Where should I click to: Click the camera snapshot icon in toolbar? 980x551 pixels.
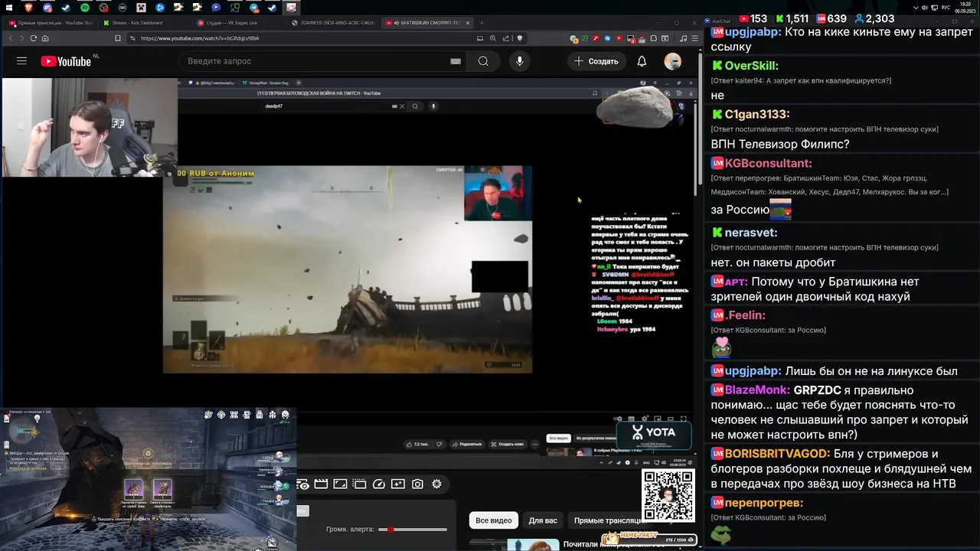tap(417, 484)
